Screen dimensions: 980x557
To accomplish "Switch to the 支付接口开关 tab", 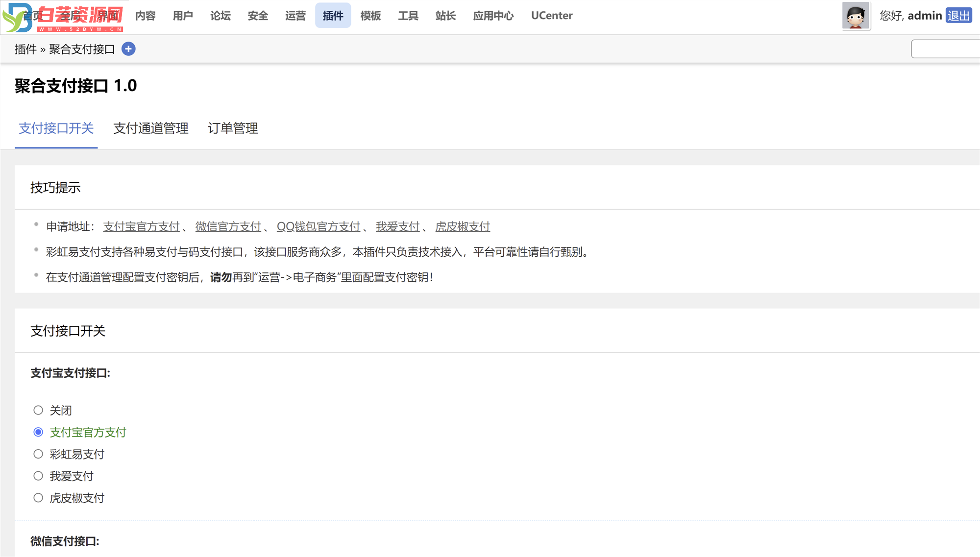I will (56, 128).
